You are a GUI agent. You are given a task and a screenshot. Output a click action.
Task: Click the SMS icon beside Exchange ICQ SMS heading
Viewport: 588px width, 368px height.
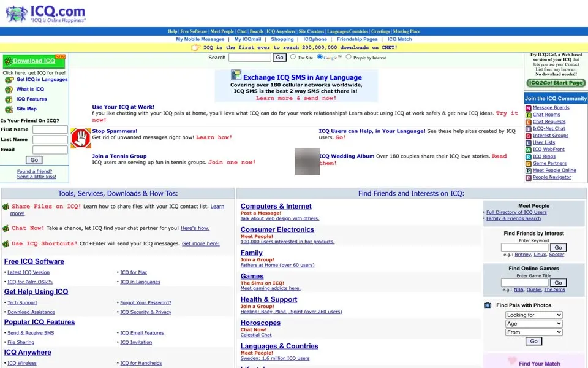coord(236,75)
